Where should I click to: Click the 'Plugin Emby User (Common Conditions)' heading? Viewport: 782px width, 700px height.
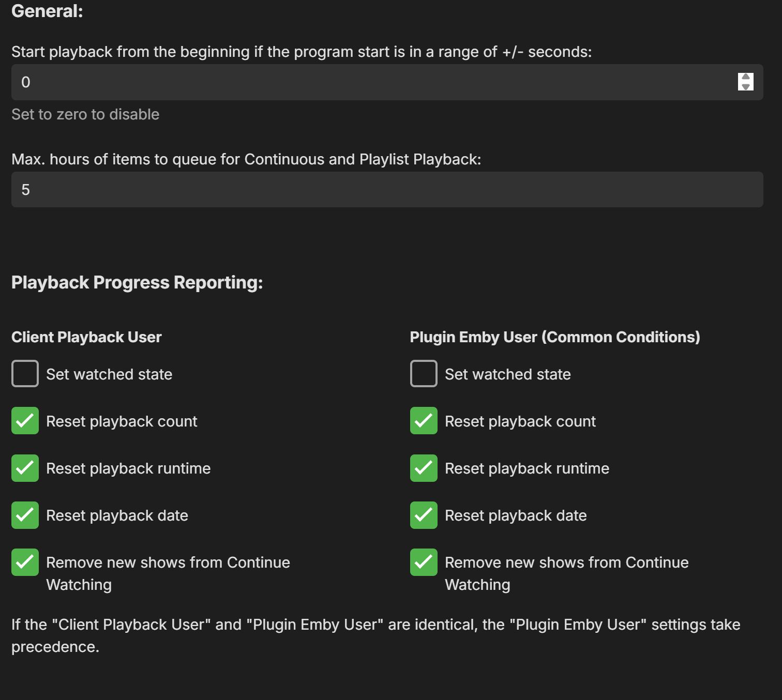point(554,337)
